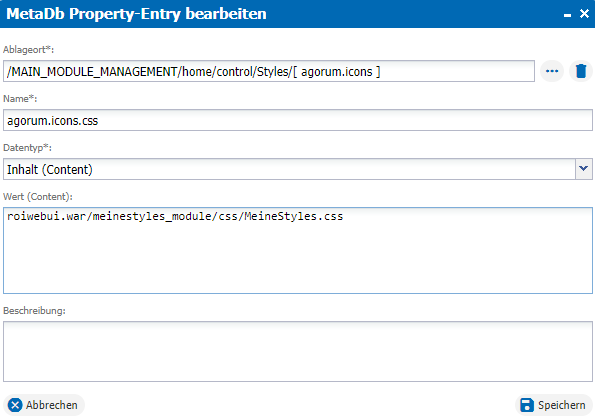
Task: Expand the Datentyp dropdown arrow
Action: [584, 169]
